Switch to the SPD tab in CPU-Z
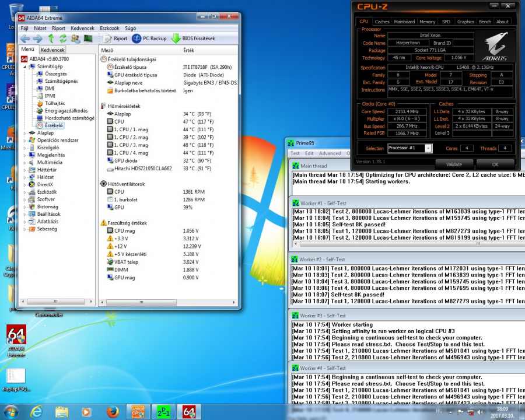Image resolution: width=525 pixels, height=420 pixels. pos(446,22)
